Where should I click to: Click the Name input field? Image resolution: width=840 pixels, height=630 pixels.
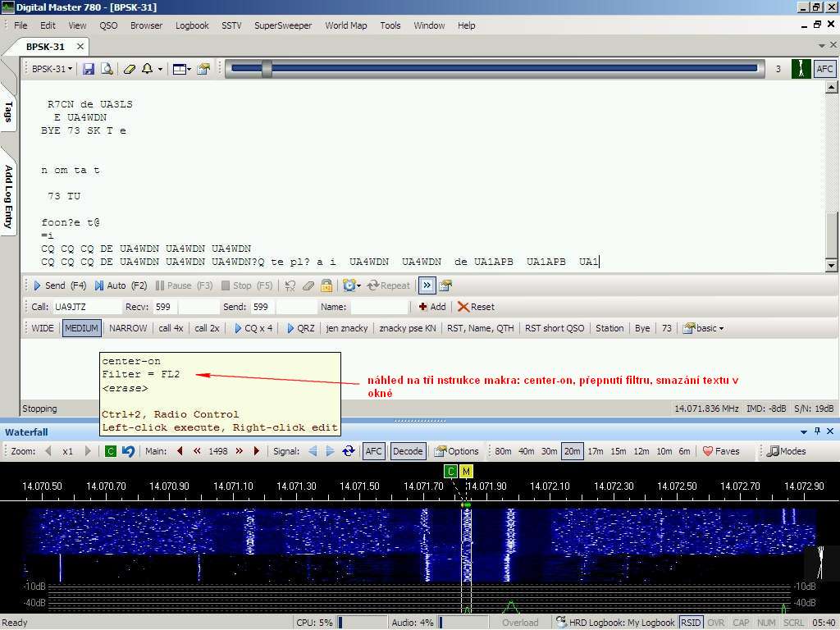tap(378, 307)
